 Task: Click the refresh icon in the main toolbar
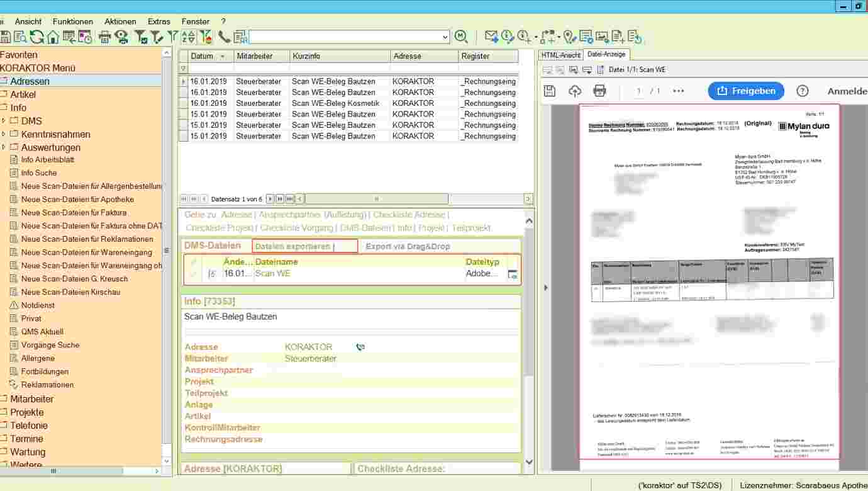tap(37, 37)
